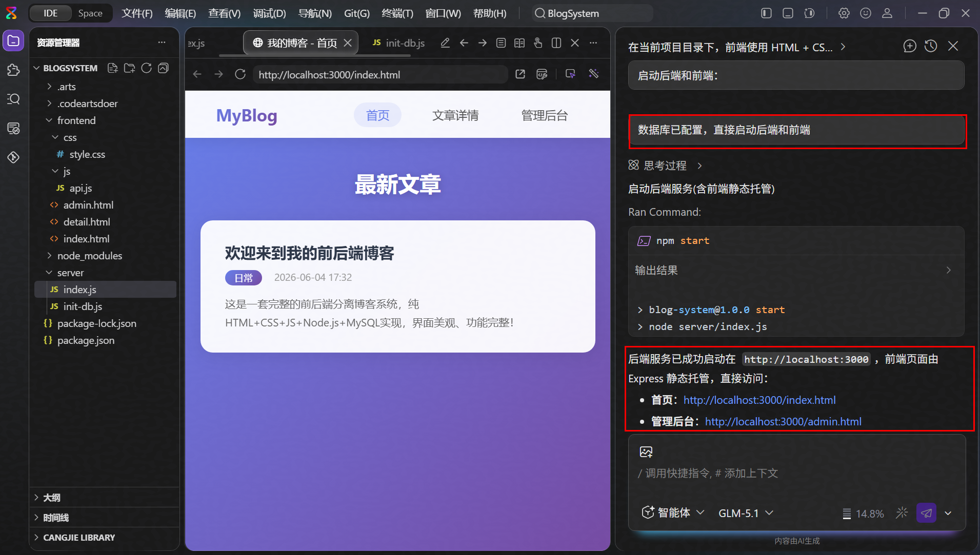Toggle the left sidebar layout icon
This screenshot has height=555, width=980.
click(x=766, y=13)
